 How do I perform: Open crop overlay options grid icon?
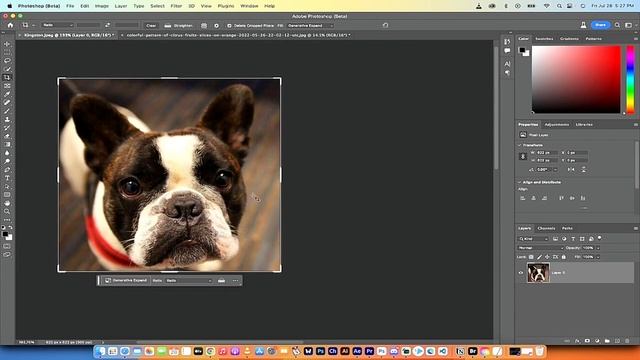click(x=204, y=25)
